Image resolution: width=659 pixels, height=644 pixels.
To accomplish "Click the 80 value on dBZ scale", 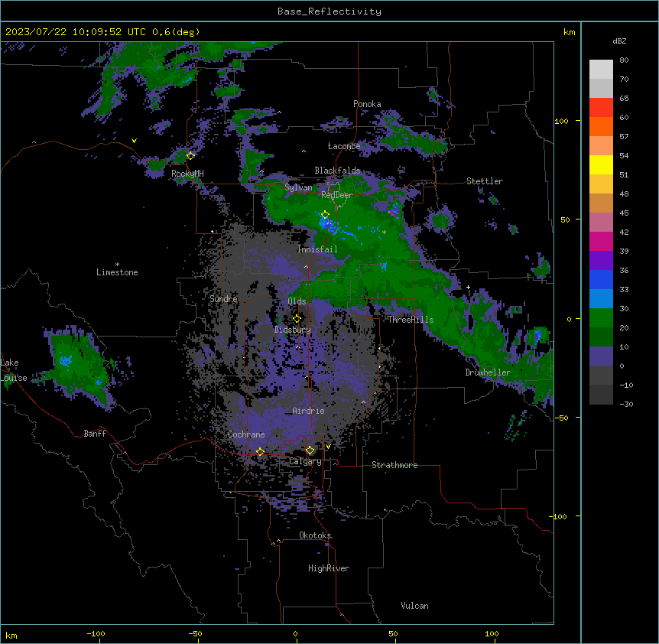I will pyautogui.click(x=624, y=60).
